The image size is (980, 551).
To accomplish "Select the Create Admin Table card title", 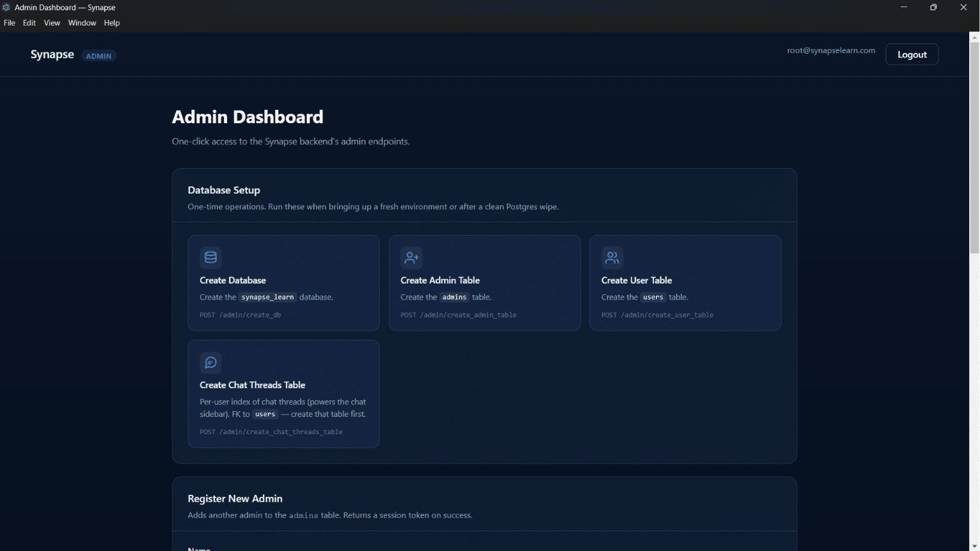I will (x=440, y=280).
